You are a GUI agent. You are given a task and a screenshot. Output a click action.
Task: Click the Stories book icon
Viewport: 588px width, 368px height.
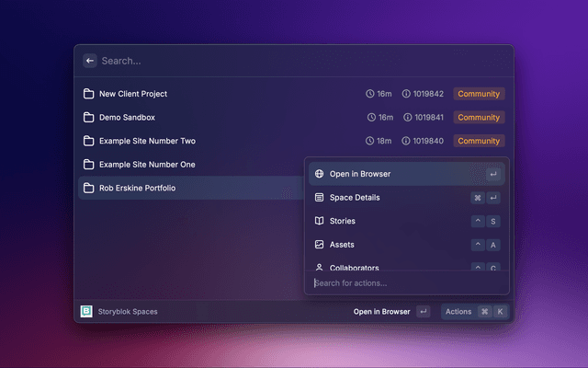click(319, 222)
